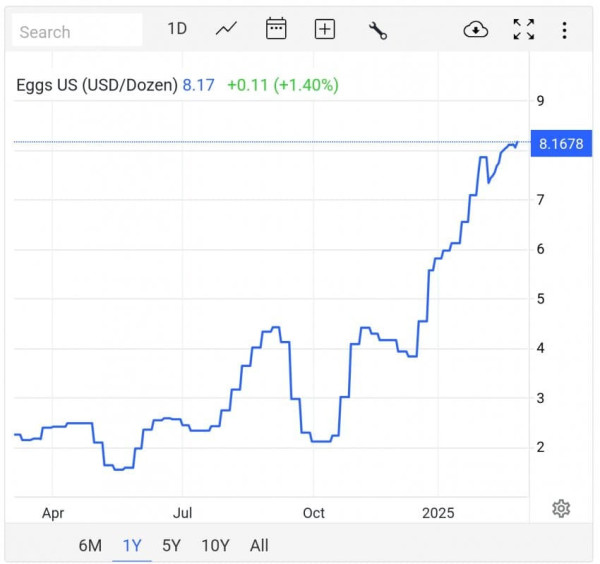Click the Oct label on time axis

(x=314, y=513)
